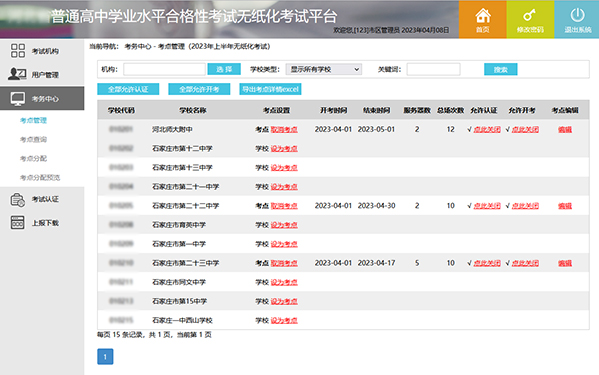Image resolution: width=599 pixels, height=375 pixels.
Task: Click 设为考点 for 石家庄市第十二中学
Action: click(x=284, y=149)
